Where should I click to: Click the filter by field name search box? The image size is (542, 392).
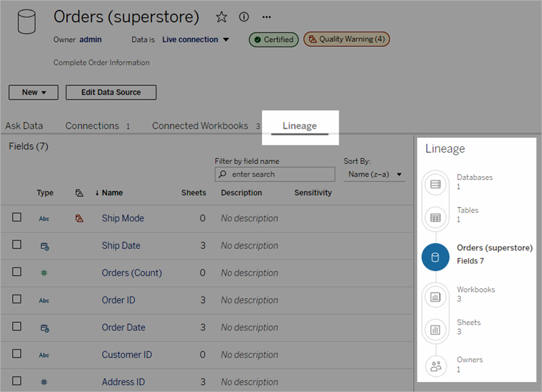point(274,174)
